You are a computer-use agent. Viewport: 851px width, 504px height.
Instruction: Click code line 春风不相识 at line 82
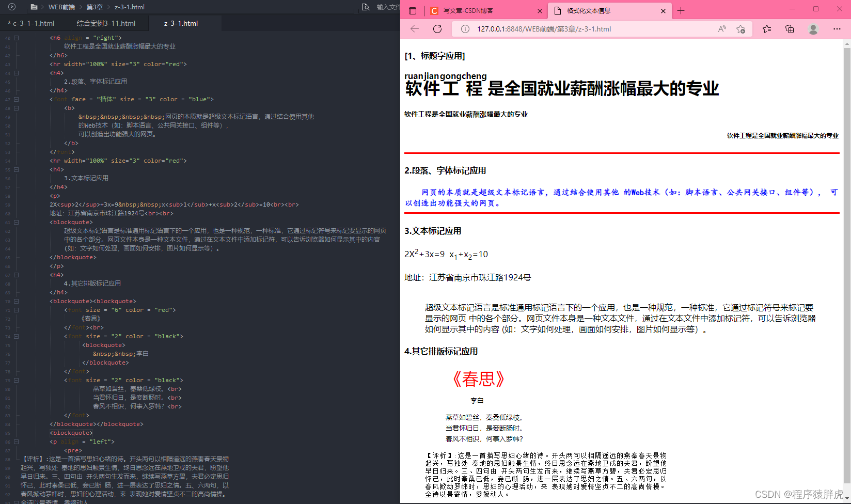tap(137, 406)
